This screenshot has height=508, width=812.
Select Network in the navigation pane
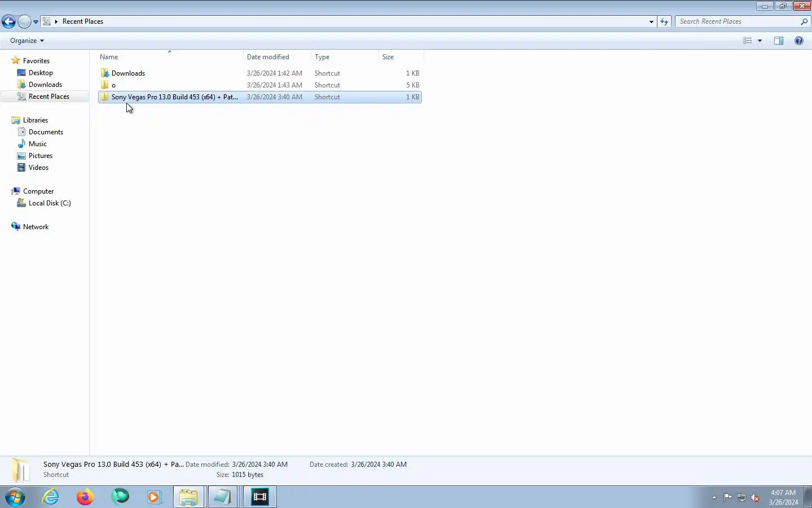coord(36,227)
